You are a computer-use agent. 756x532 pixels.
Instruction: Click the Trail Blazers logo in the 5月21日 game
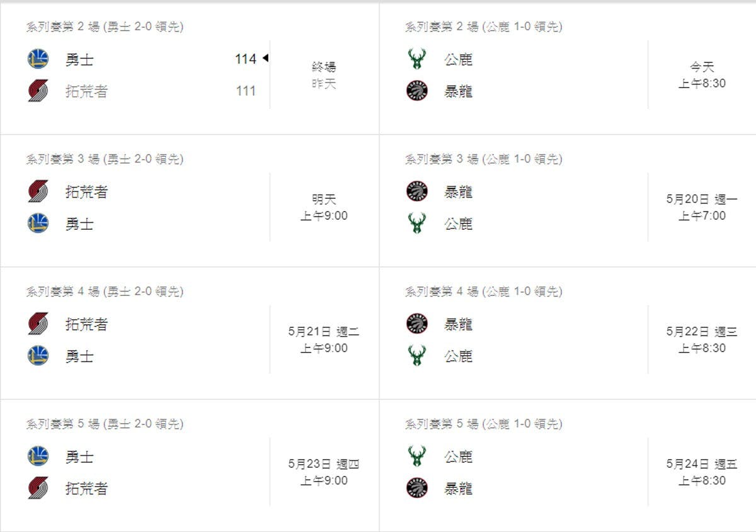coord(38,324)
